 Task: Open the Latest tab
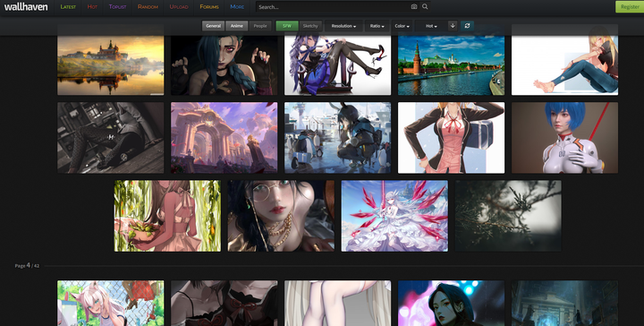click(x=68, y=7)
